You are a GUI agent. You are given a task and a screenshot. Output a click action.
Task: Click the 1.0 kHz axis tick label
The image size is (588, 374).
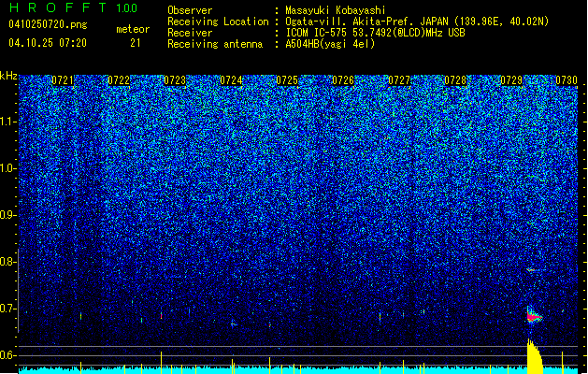coord(7,168)
